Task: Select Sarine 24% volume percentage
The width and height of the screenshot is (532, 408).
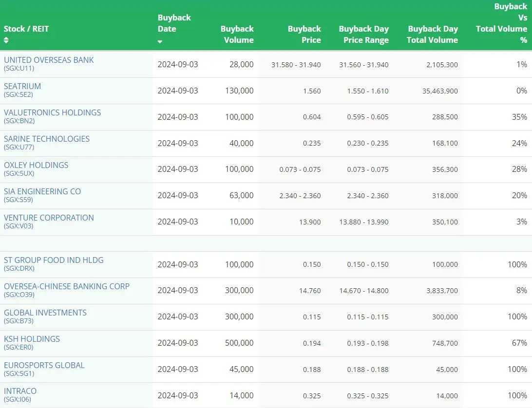Action: pos(519,144)
